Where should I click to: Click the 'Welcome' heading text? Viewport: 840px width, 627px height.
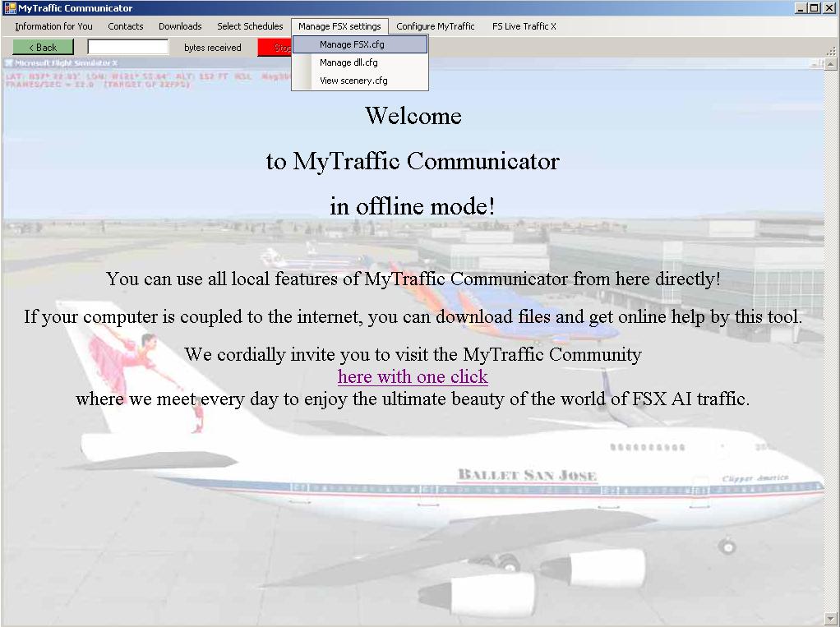413,116
